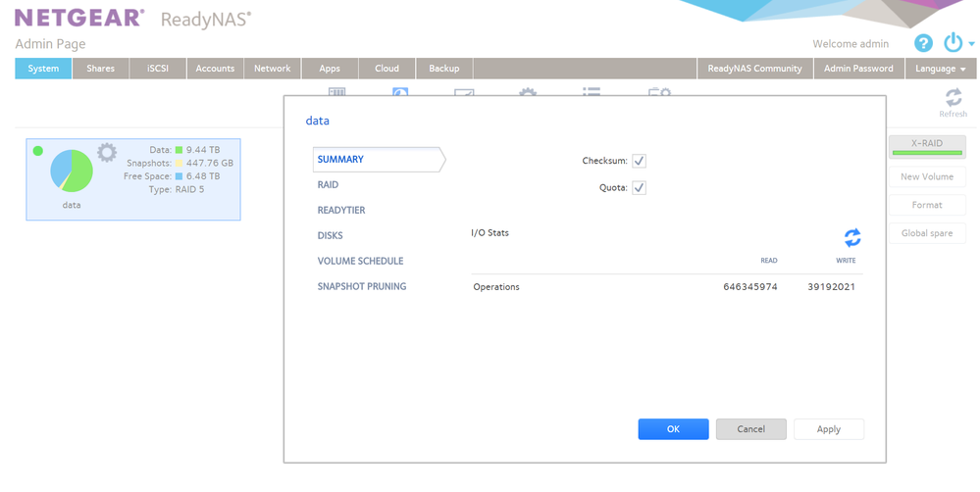
Task: Open the dropdown arrow beside power icon
Action: pyautogui.click(x=971, y=44)
